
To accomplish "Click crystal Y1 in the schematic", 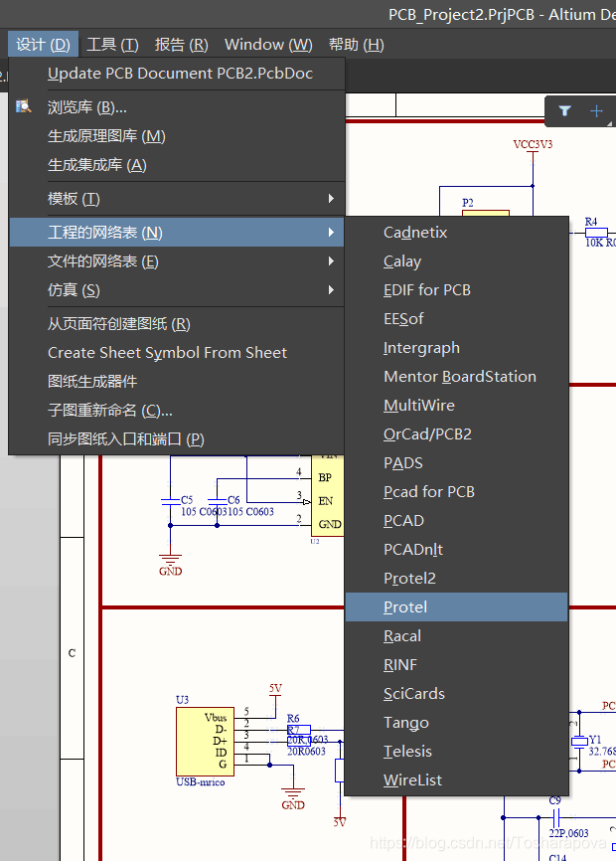I will coord(579,742).
